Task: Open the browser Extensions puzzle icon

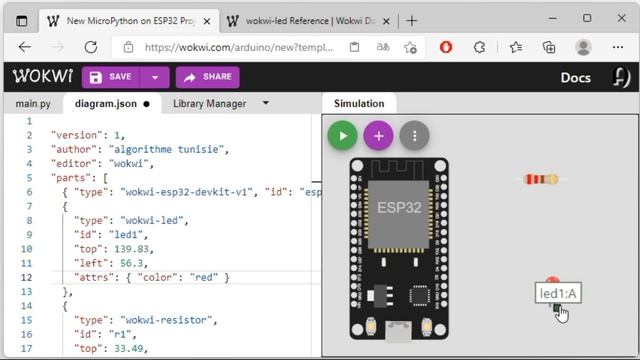Action: (x=480, y=47)
